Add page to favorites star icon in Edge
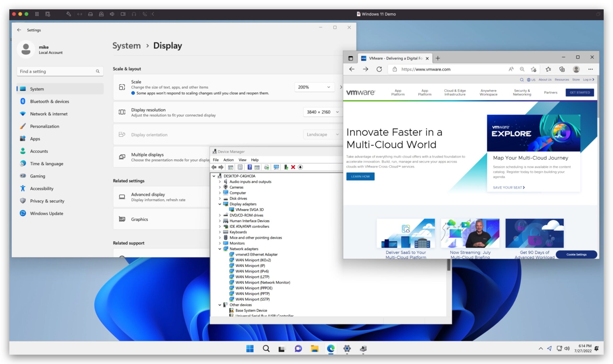The width and height of the screenshot is (613, 364). tap(533, 69)
